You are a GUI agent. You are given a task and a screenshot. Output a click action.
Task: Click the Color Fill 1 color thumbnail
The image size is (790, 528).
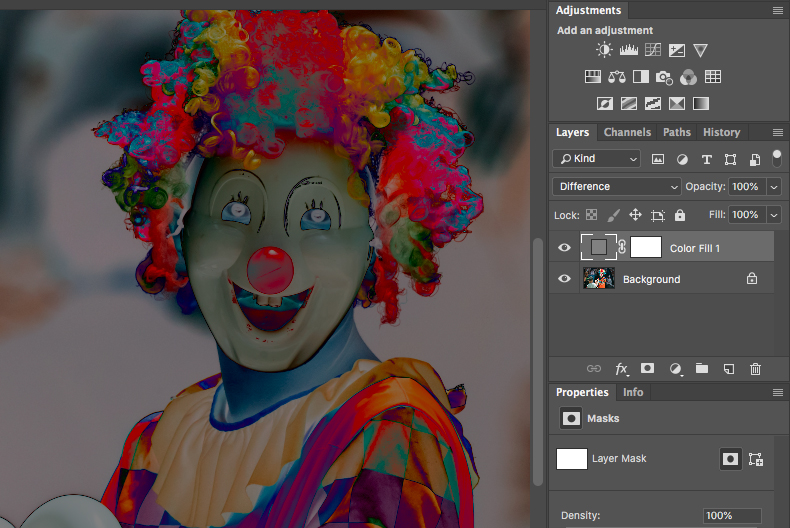598,247
